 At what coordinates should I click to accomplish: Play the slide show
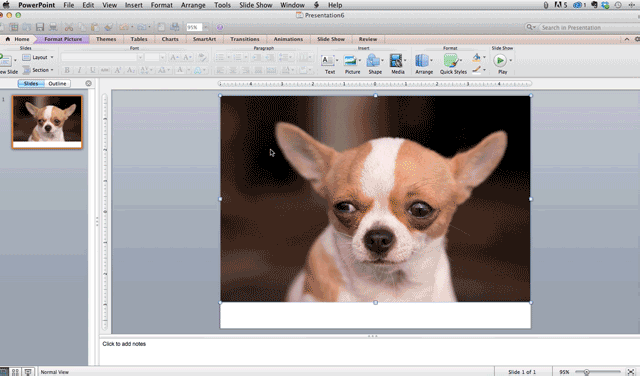tap(500, 60)
